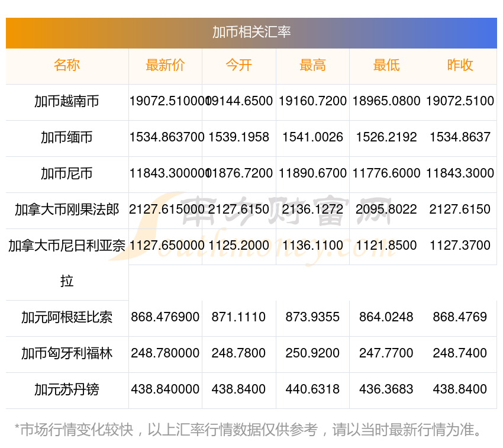Click the value 1136.1100

[x=312, y=246]
